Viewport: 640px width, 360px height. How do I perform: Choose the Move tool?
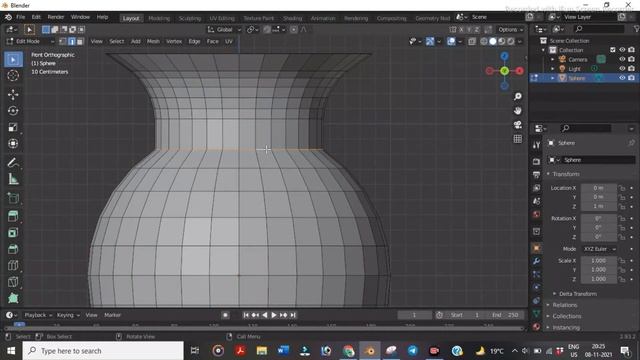pos(13,95)
